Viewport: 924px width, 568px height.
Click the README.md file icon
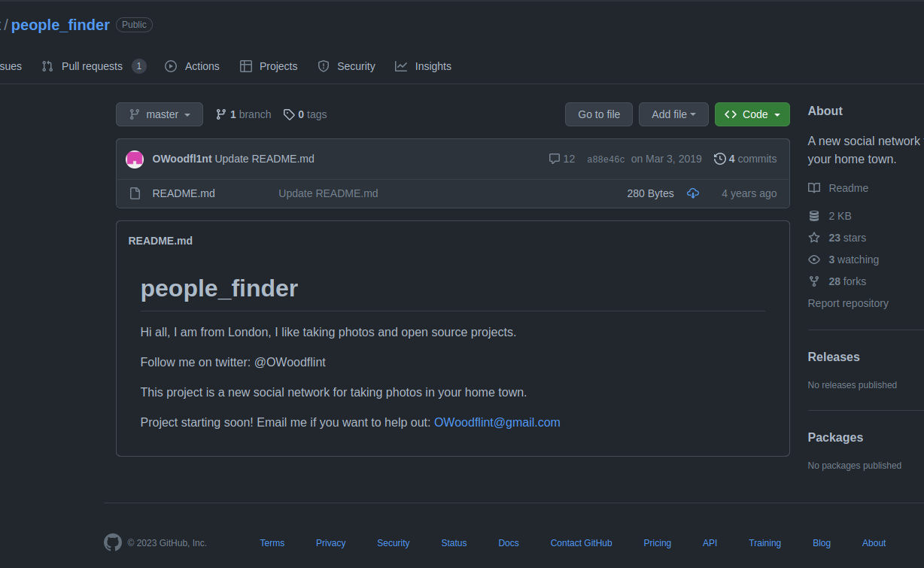(135, 193)
